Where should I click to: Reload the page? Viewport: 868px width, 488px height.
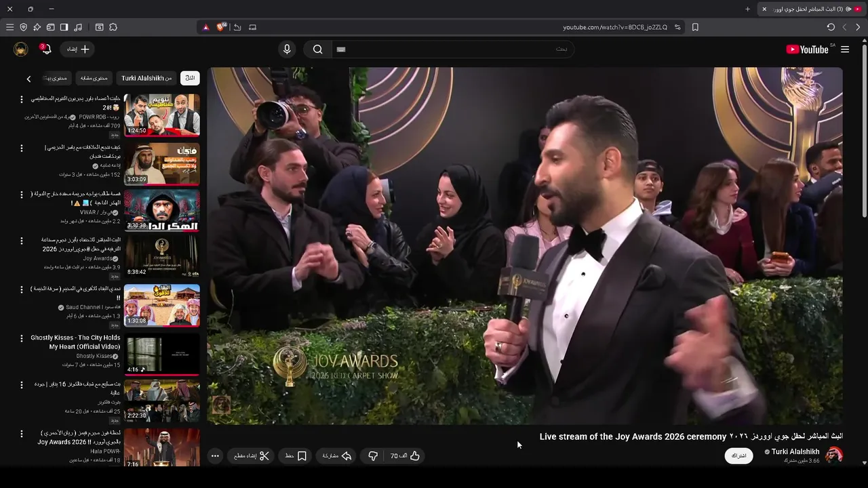point(831,27)
